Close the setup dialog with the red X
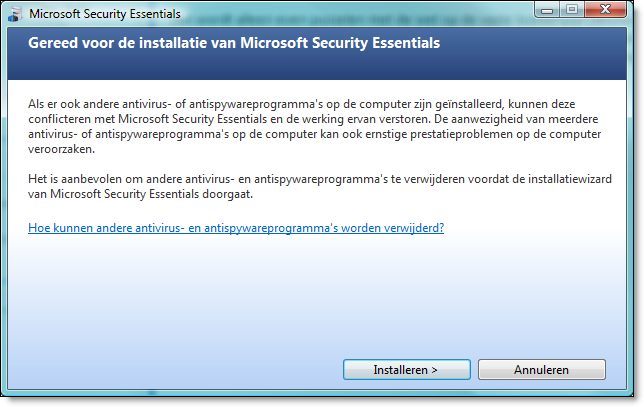 tap(605, 10)
